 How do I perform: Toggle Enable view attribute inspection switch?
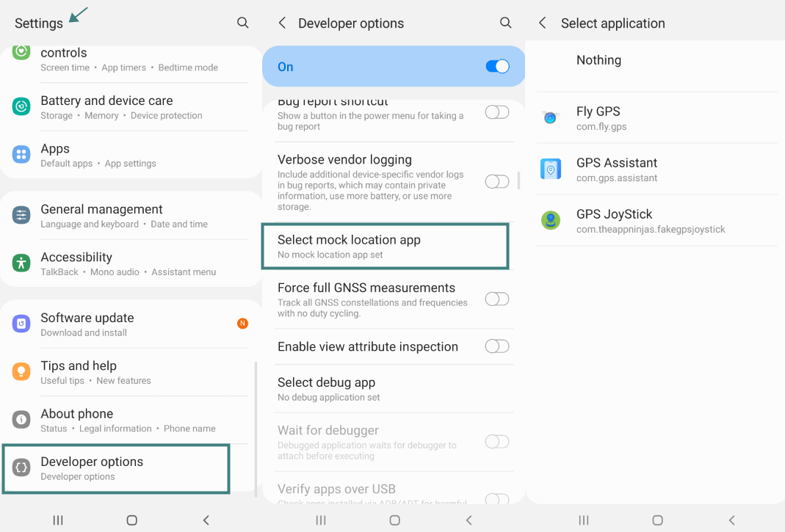(x=497, y=346)
